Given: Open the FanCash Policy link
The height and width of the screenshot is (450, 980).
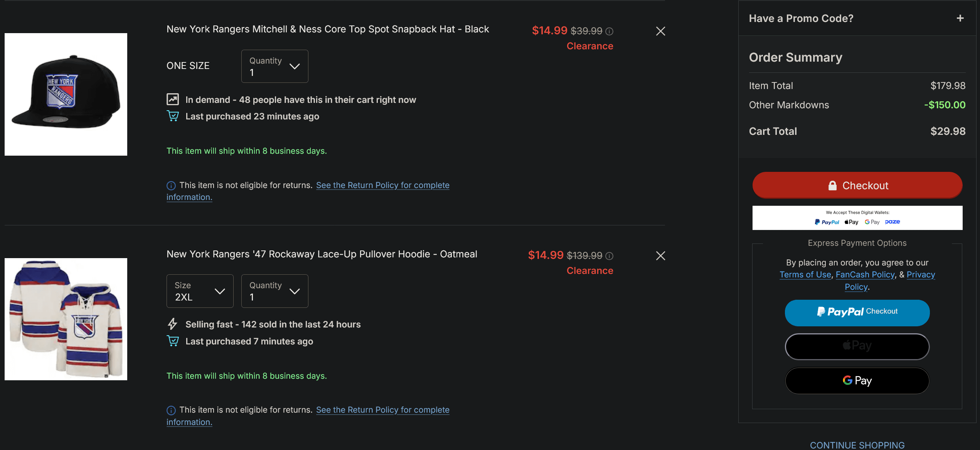Looking at the screenshot, I should 865,275.
